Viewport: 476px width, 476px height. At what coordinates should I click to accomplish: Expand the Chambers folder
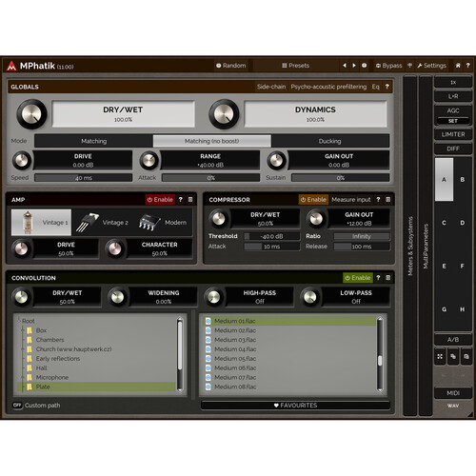[23, 340]
